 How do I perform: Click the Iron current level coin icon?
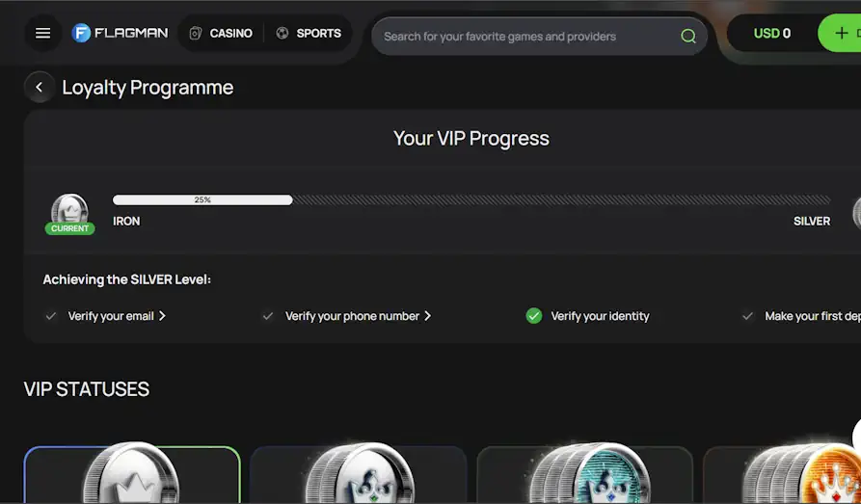pos(69,209)
